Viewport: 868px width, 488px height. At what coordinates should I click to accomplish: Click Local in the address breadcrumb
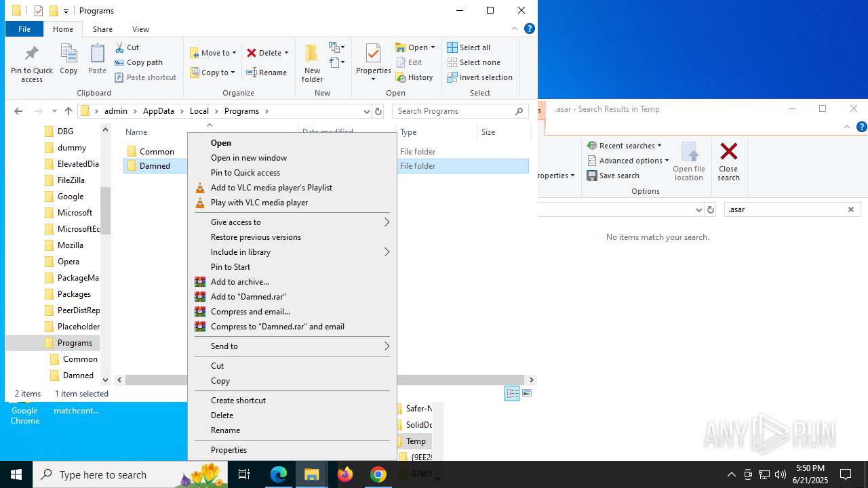199,111
